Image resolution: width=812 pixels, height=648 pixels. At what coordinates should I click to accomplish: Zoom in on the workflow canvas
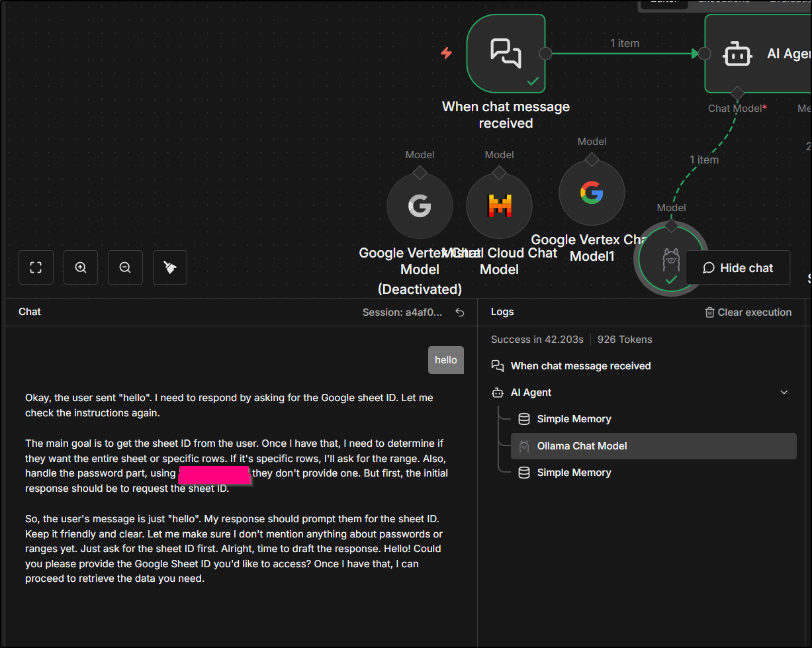(81, 267)
